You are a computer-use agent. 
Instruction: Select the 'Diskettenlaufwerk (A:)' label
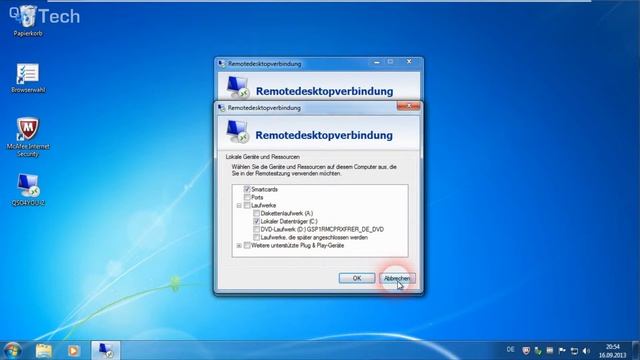tap(287, 213)
